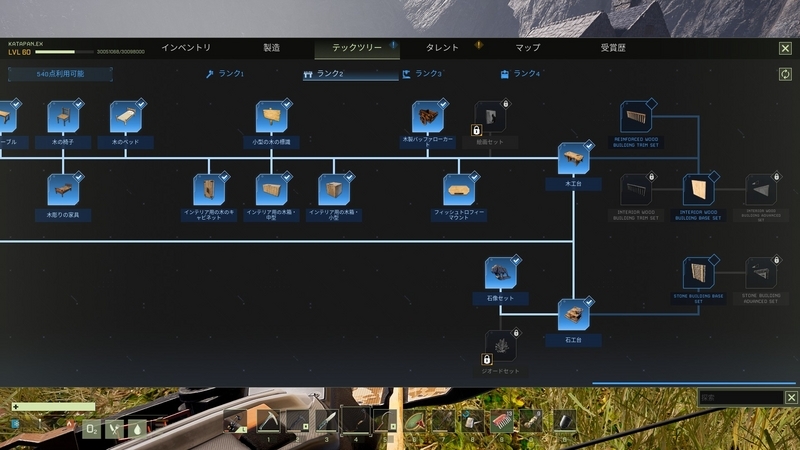Click the orange lock badge on 絵画セット

point(476,130)
